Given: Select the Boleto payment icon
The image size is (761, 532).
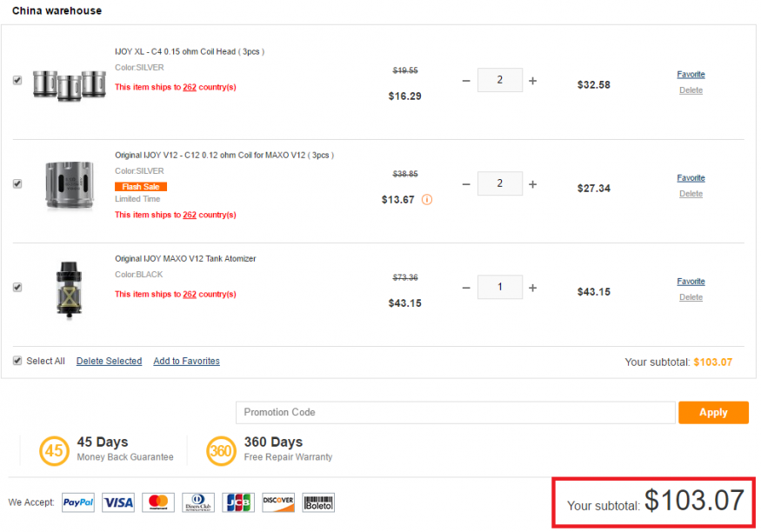Looking at the screenshot, I should 318,502.
